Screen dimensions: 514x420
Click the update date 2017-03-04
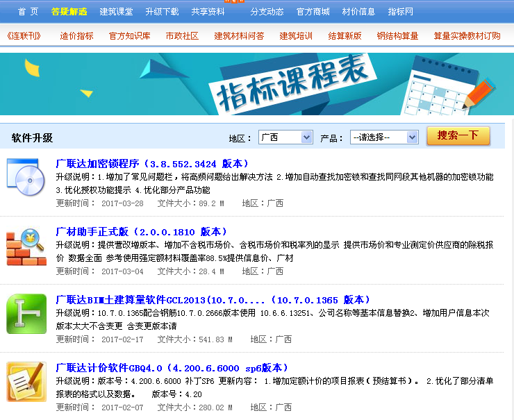tap(122, 271)
